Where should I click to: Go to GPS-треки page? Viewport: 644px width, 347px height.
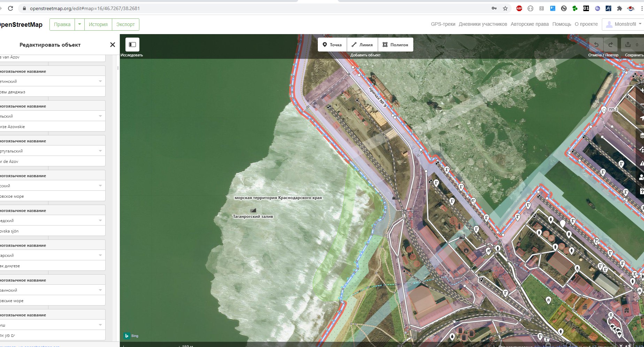[x=443, y=24]
